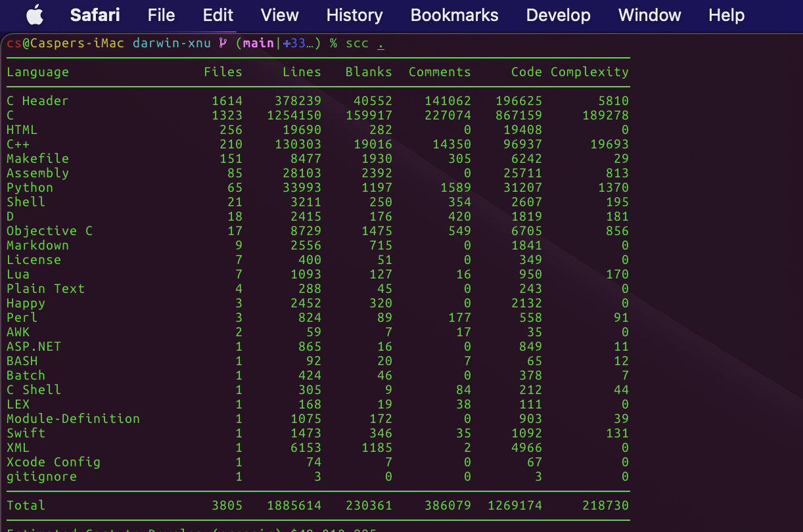Click C complexity value 189278
803x532 pixels.
(605, 116)
